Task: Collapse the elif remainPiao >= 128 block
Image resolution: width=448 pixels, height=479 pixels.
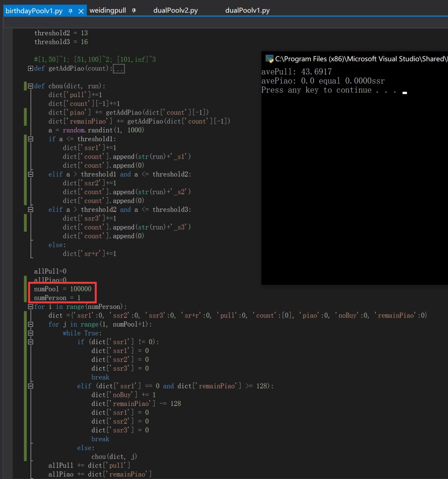Action: pyautogui.click(x=30, y=386)
